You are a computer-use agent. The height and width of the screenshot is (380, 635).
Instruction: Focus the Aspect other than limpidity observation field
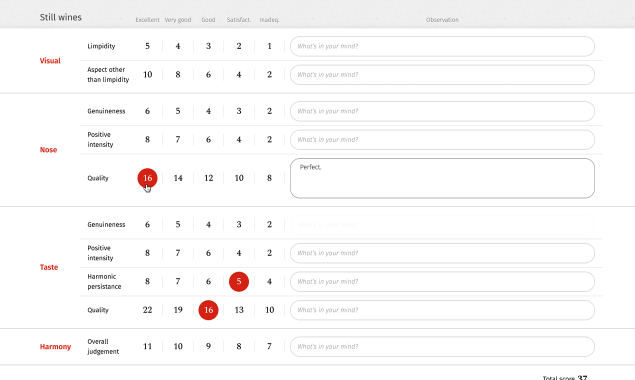tap(442, 75)
